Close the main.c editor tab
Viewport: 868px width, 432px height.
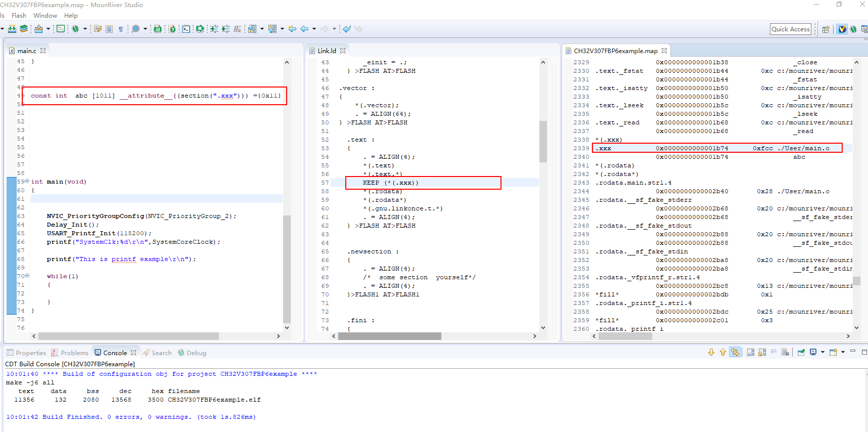pyautogui.click(x=43, y=51)
